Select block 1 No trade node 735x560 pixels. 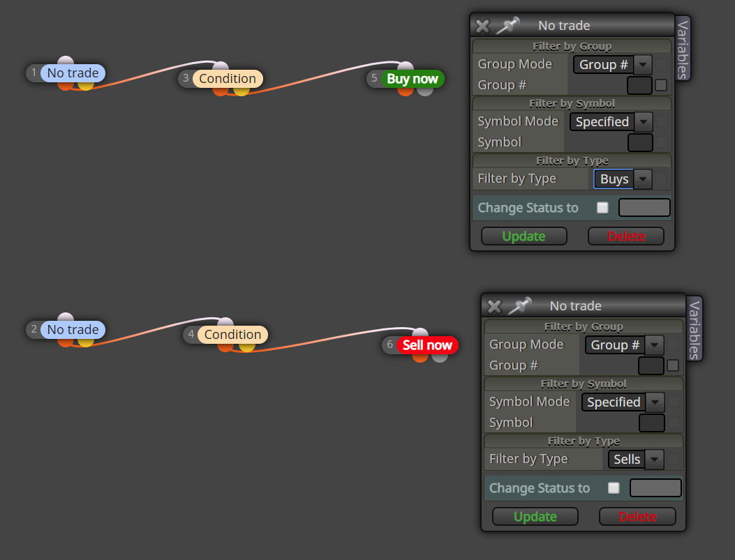[x=73, y=73]
